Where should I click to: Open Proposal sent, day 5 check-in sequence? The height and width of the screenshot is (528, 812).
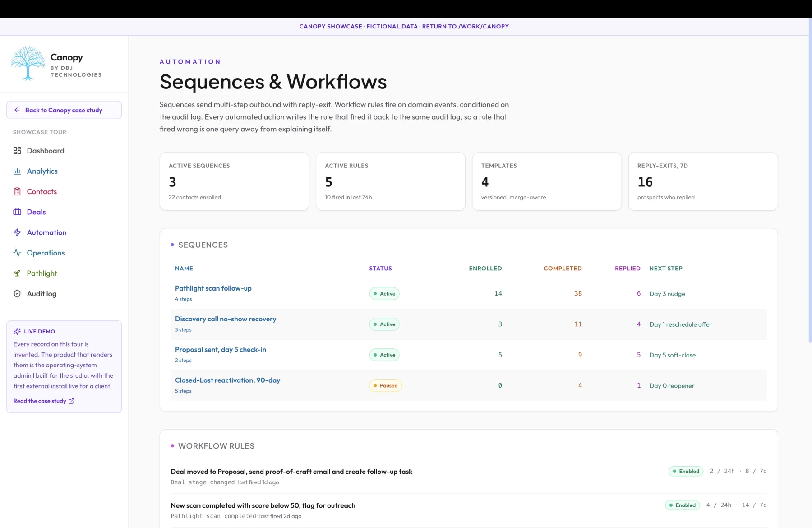coord(221,349)
